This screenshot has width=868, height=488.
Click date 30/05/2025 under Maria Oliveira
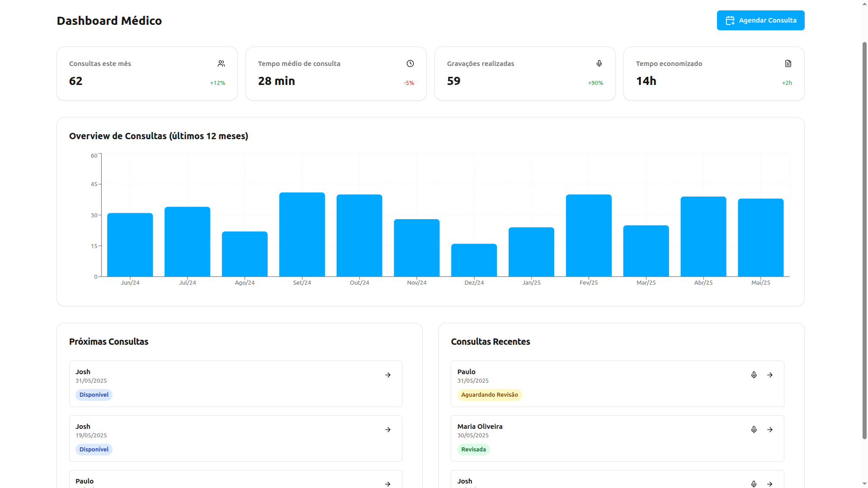(x=473, y=436)
